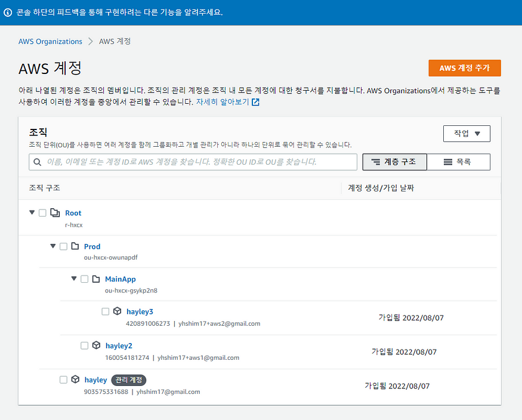Image resolution: width=522 pixels, height=420 pixels.
Task: Open the hayley2 account link
Action: click(119, 346)
